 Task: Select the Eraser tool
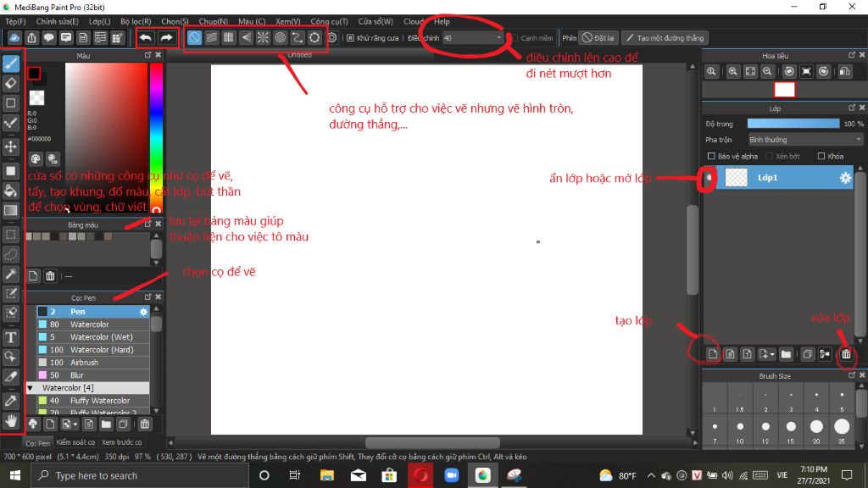(x=11, y=84)
